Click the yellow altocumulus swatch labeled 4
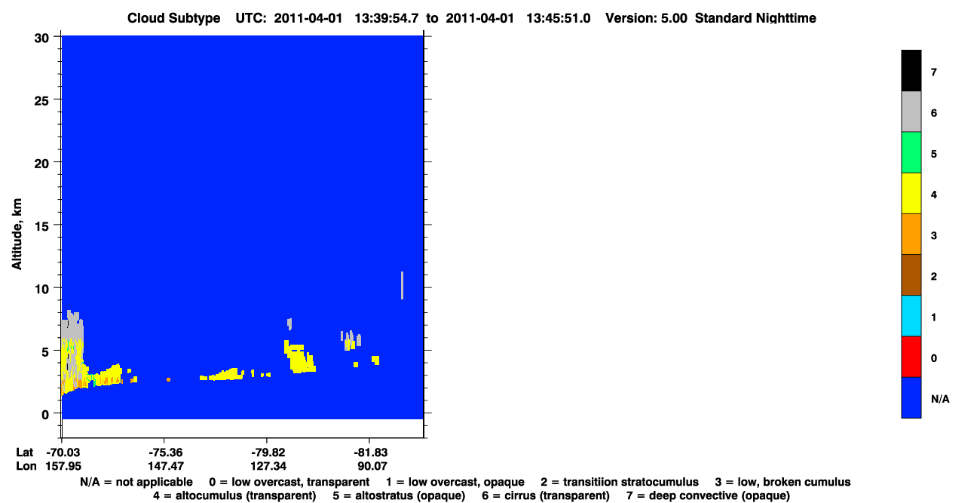This screenshot has width=980, height=503. (x=911, y=193)
